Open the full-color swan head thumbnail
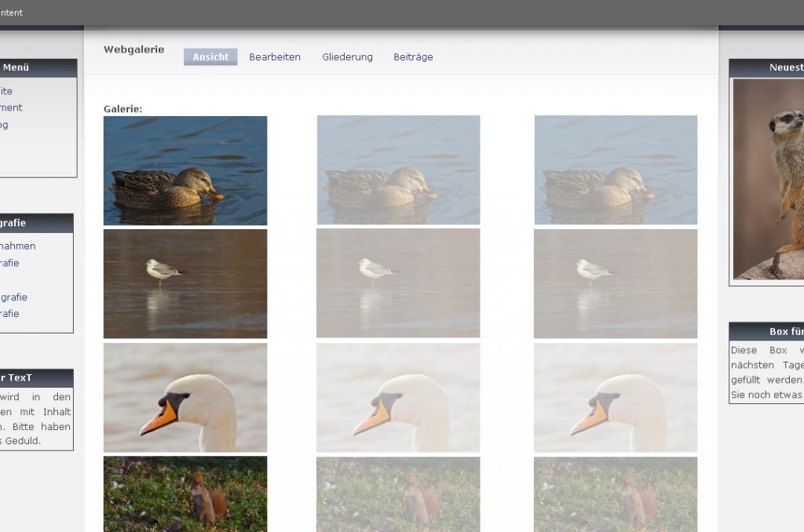The width and height of the screenshot is (804, 532). pos(185,397)
